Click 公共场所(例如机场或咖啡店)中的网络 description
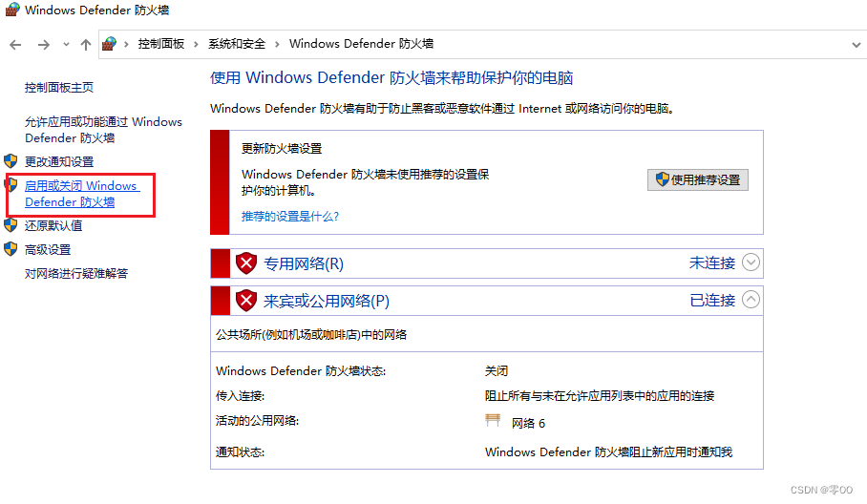867x504 pixels. click(311, 334)
